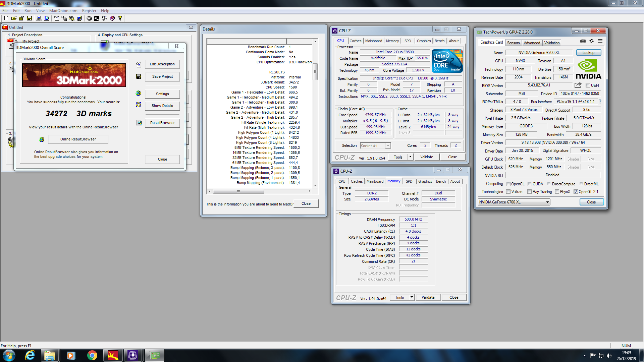The image size is (644, 362).
Task: Open Mainboard tab in upper CPU-Z
Action: pos(374,41)
